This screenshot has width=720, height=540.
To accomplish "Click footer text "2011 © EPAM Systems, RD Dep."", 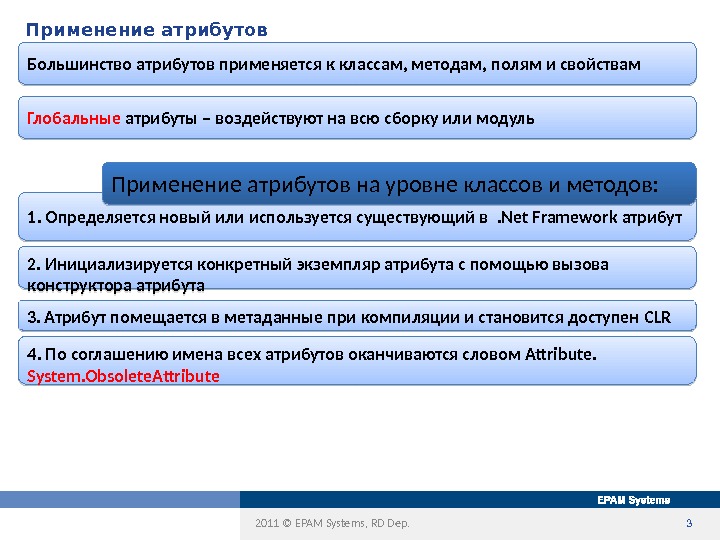I will [x=332, y=523].
